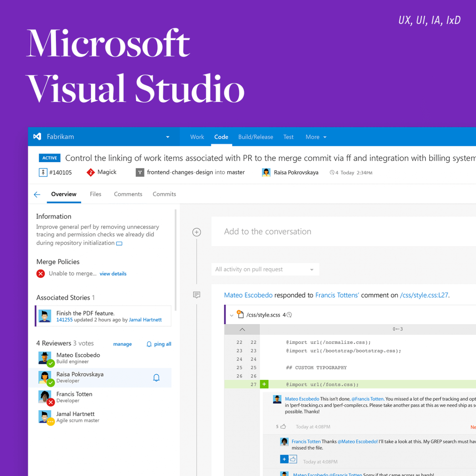Switch to the Files tab
This screenshot has height=476, width=476.
tap(96, 194)
